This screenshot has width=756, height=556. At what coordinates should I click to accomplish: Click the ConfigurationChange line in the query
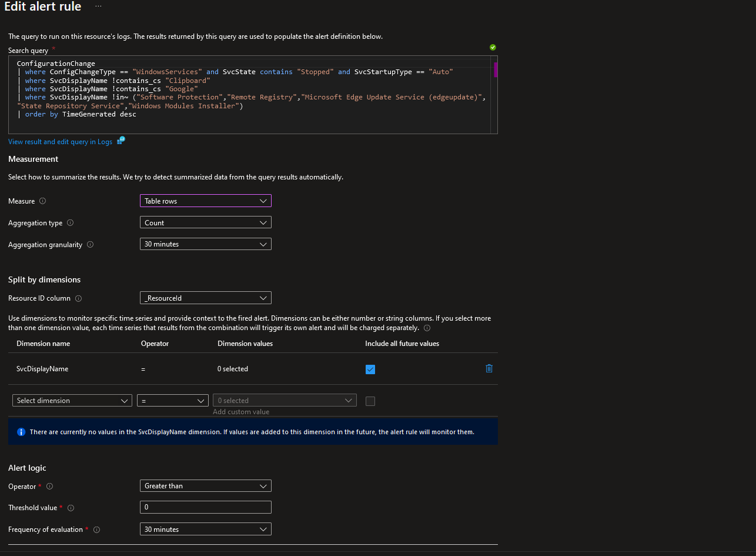[56, 64]
